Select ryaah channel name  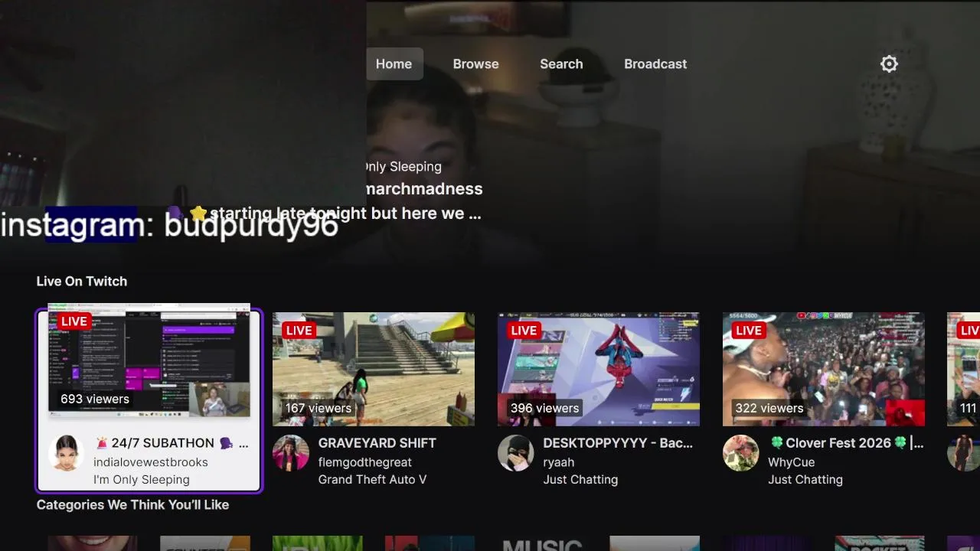pos(559,462)
